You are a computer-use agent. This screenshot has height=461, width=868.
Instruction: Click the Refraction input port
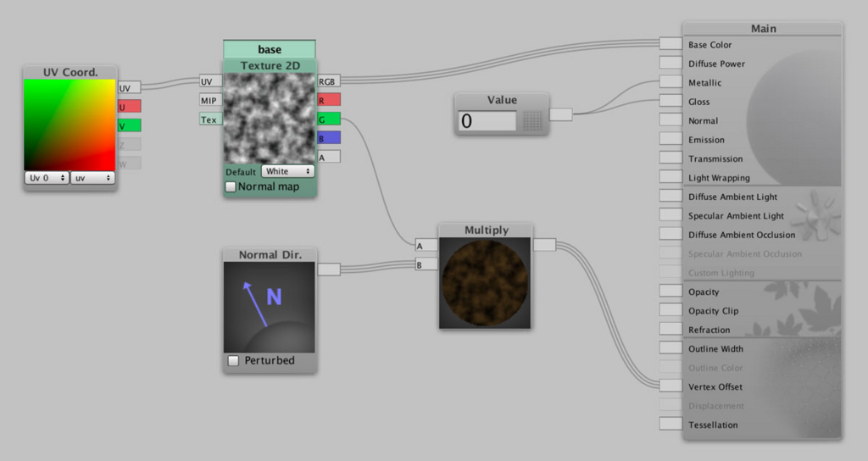[x=670, y=329]
